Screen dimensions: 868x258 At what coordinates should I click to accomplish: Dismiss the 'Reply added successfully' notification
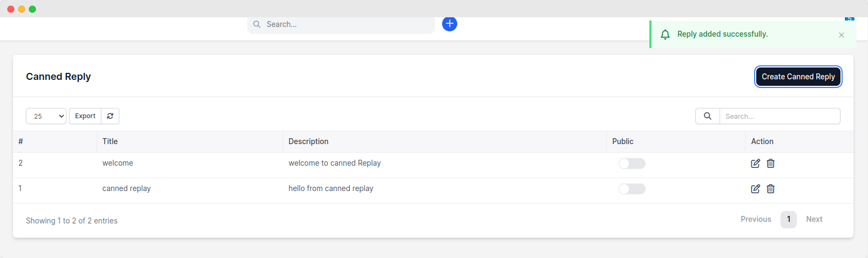pos(841,35)
